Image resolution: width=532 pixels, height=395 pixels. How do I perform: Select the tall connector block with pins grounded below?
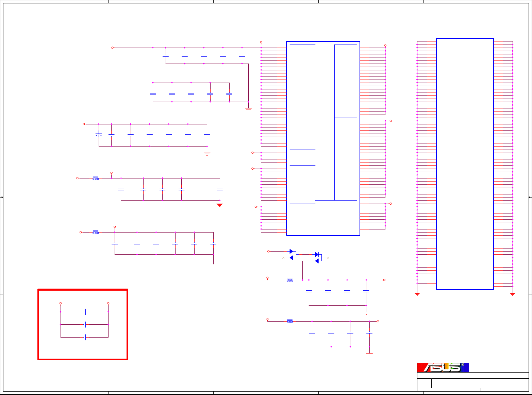465,164
